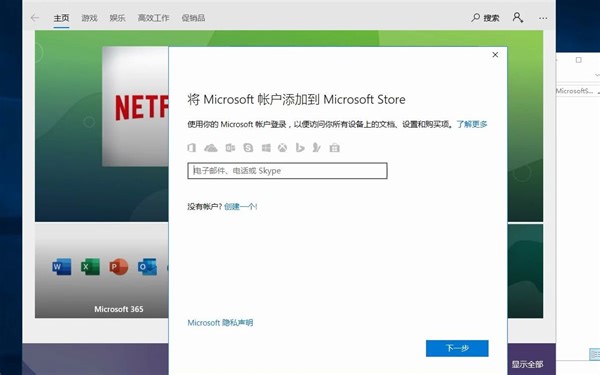Focus the 电子邮件、电话或 Skype input field

pos(287,171)
